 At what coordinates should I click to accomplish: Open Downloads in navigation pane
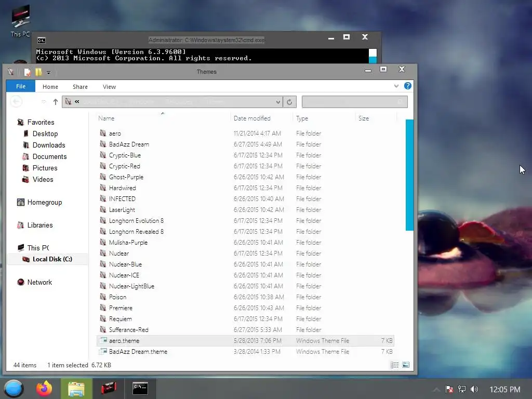click(49, 145)
